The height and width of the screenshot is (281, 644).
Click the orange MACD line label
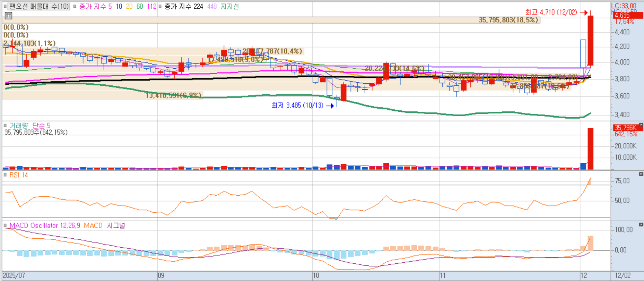[x=93, y=225]
